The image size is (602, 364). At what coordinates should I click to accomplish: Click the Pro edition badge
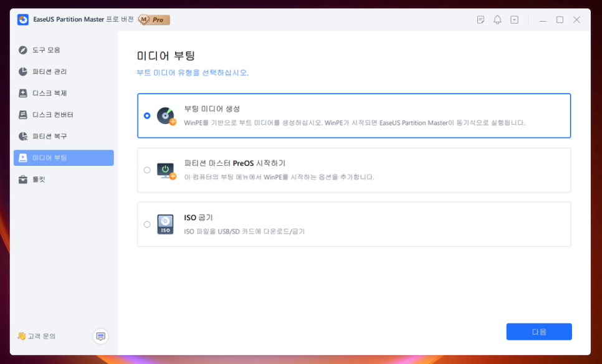point(154,19)
